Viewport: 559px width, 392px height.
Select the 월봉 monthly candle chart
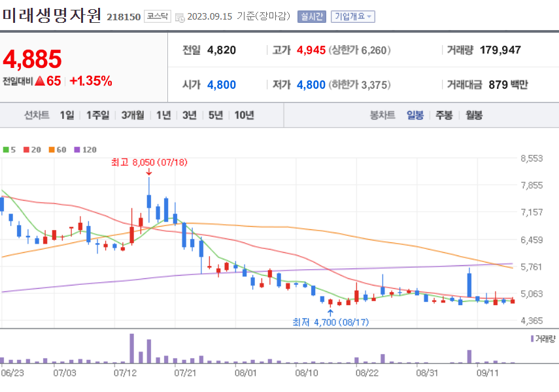pyautogui.click(x=474, y=115)
